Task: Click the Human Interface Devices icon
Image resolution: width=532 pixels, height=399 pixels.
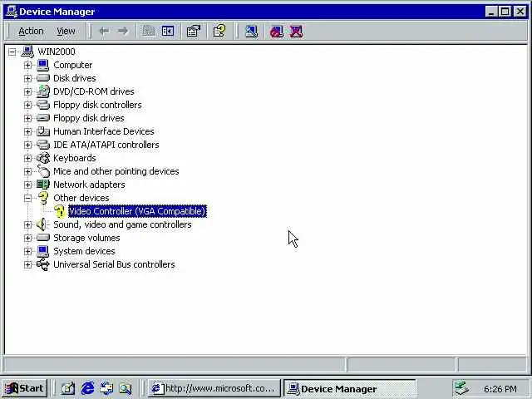Action: point(43,131)
